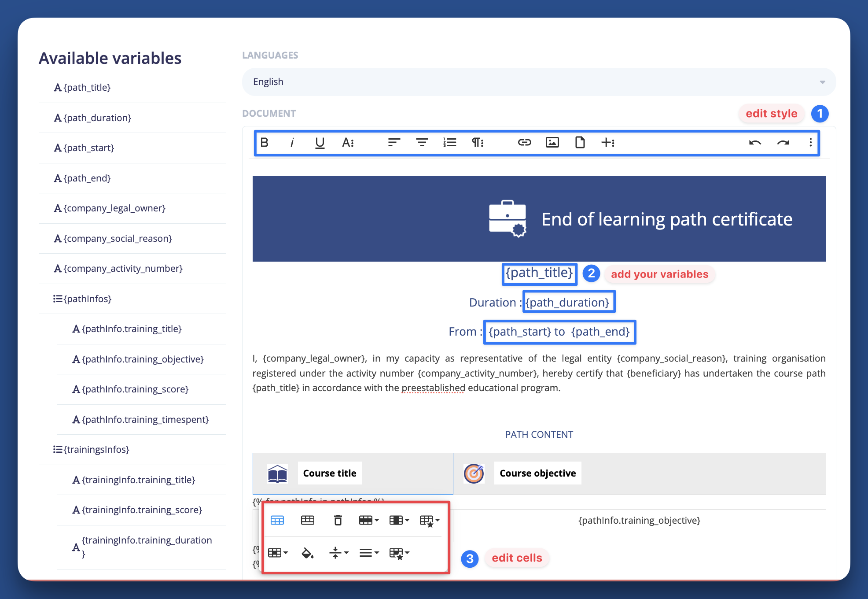Image resolution: width=868 pixels, height=599 pixels.
Task: Select the {company_legal_owner} variable
Action: 114,208
